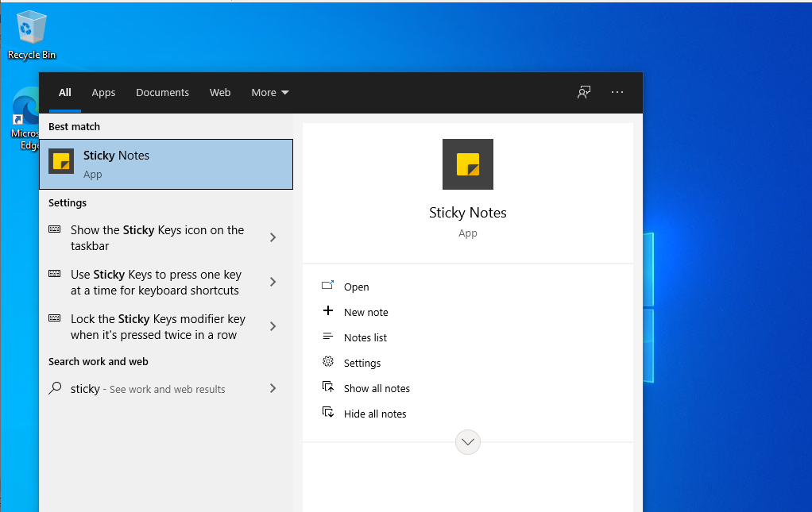The image size is (812, 512).
Task: Expand Use Sticky Keys result chevron
Action: coord(273,282)
